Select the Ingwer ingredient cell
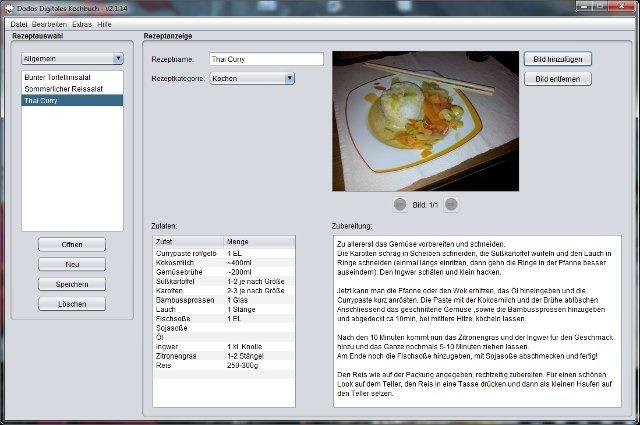The width and height of the screenshot is (640, 425). pyautogui.click(x=189, y=347)
